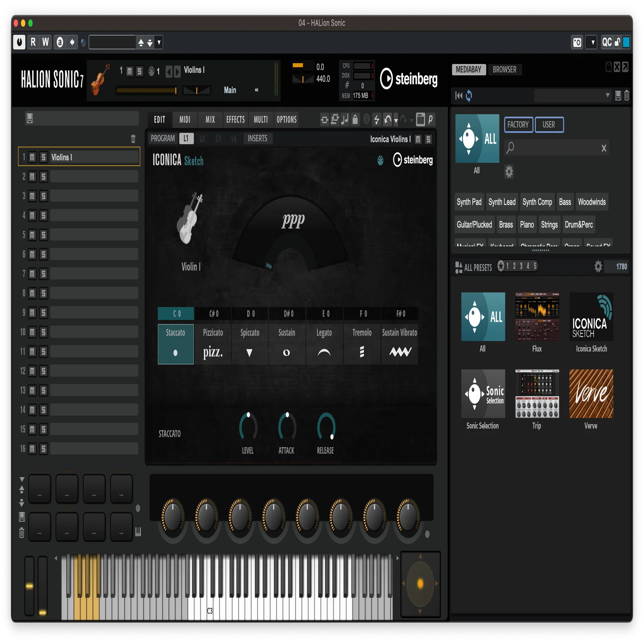Switch to the MIX tab
The width and height of the screenshot is (644, 644).
pyautogui.click(x=210, y=119)
